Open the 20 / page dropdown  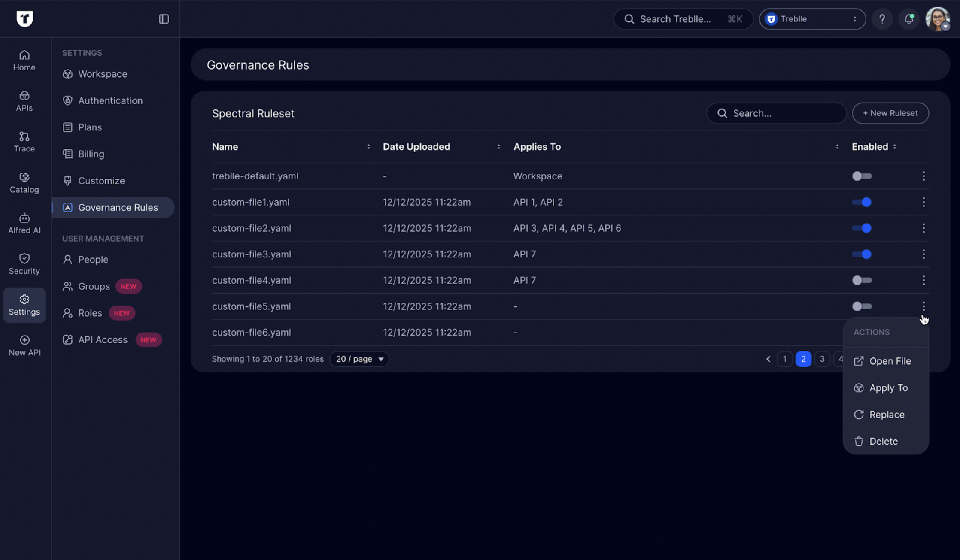click(359, 359)
